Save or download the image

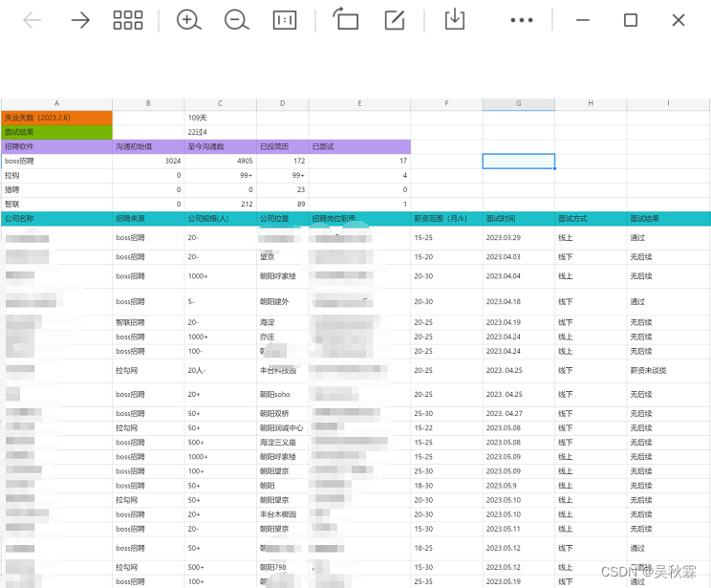454,19
